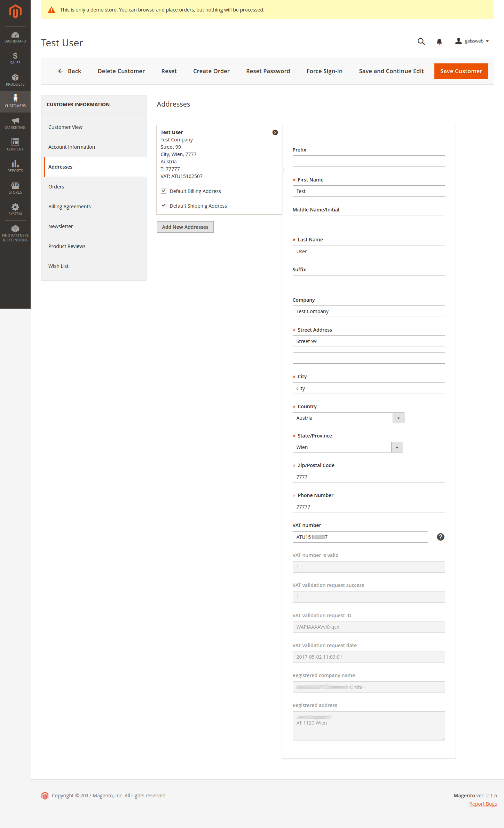Screen dimensions: 504x828
Task: Click the Company input field
Action: click(x=369, y=311)
